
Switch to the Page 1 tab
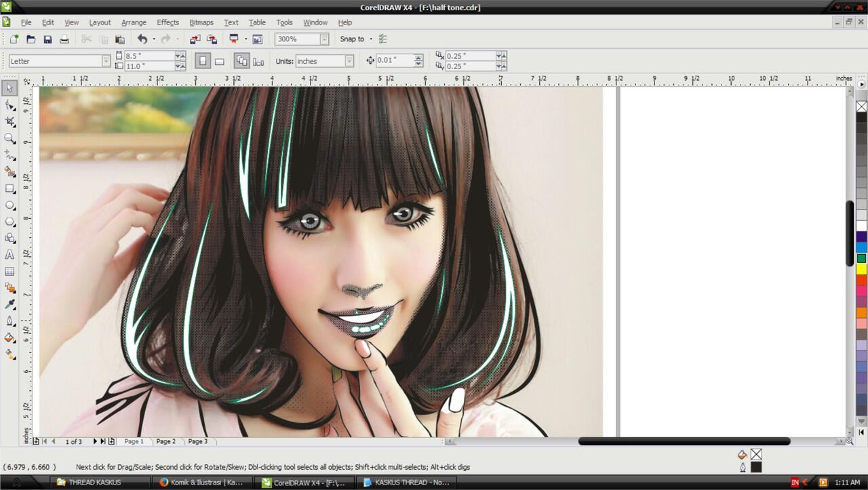coord(134,441)
